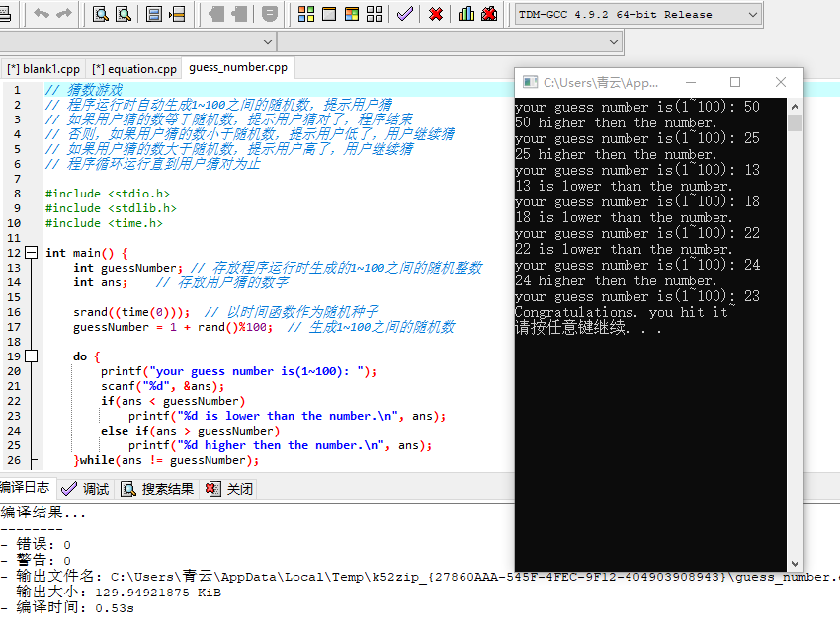The height and width of the screenshot is (632, 840).
Task: Click console line 'Congratulations. you hit it~'
Action: [x=625, y=312]
